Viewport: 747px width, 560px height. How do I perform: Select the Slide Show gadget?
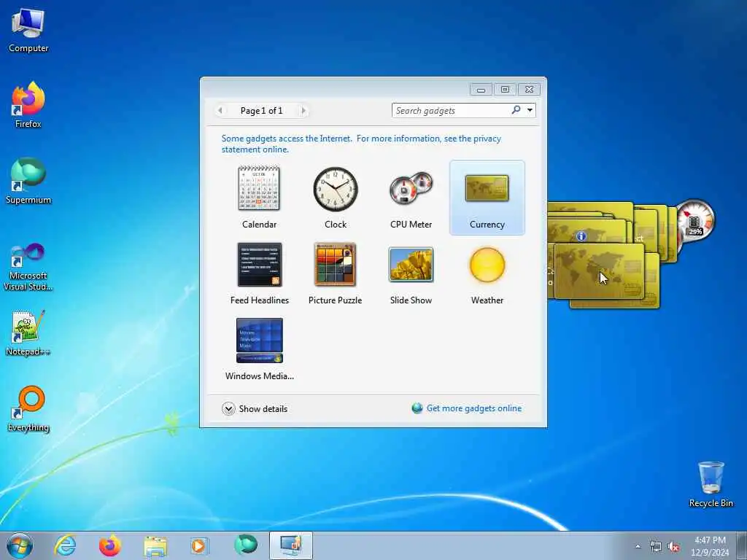(411, 273)
